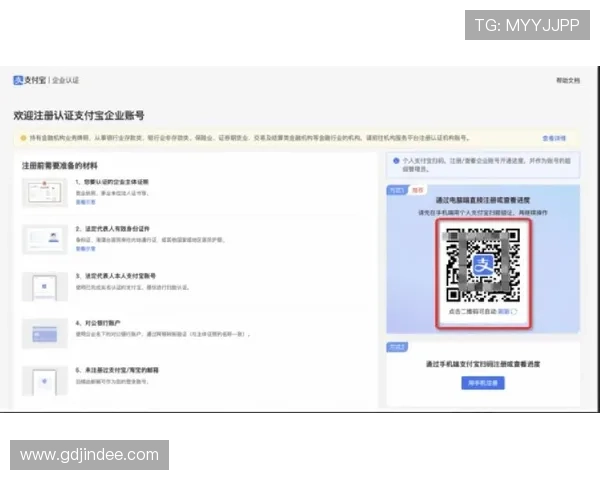This screenshot has height=480, width=600.
Task: Click the QR code to refresh it
Action: (483, 265)
